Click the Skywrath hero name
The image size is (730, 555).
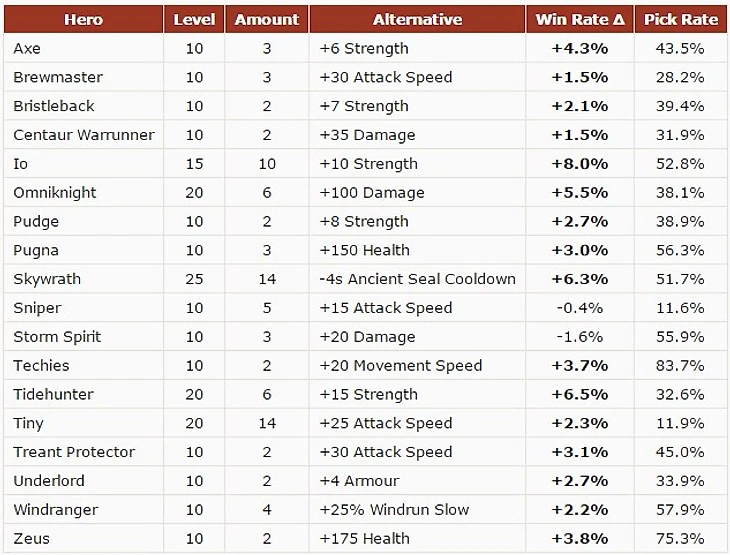[47, 279]
